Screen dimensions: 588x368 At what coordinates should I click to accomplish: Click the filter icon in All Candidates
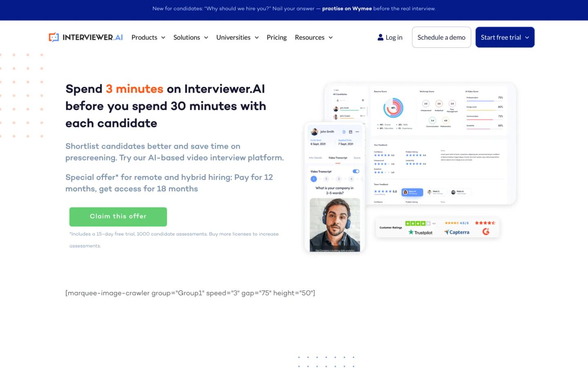pos(363,101)
